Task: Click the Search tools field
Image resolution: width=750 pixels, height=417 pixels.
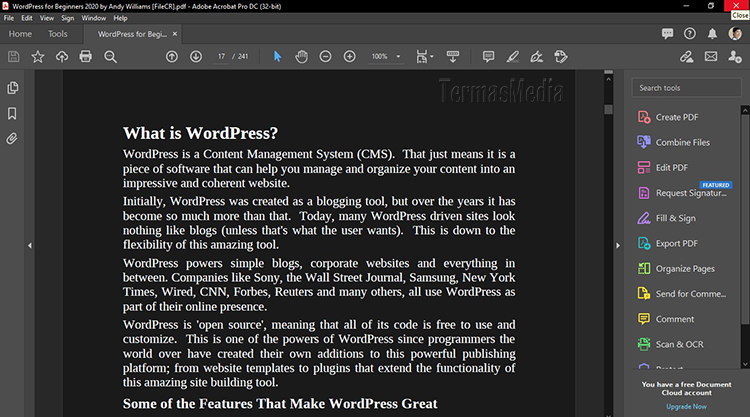Action: point(686,88)
